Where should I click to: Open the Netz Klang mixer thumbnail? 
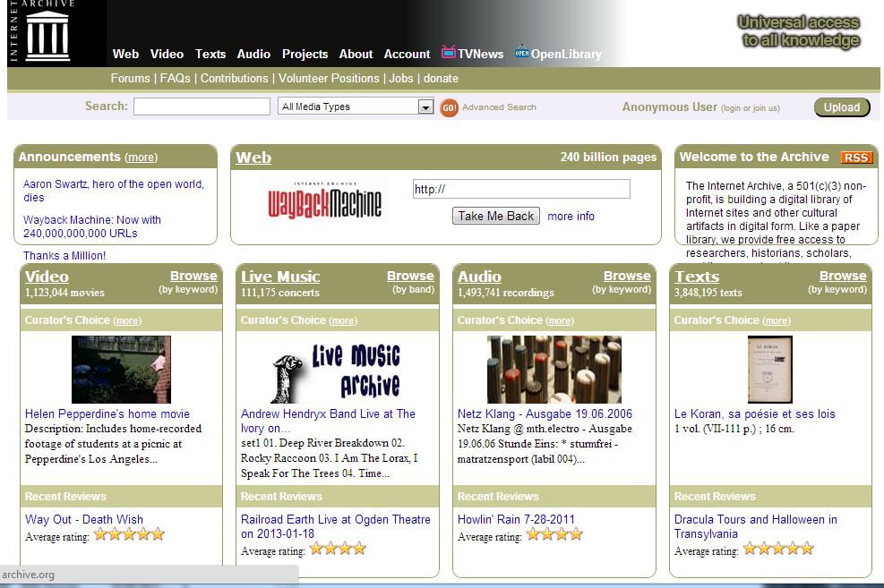[554, 370]
